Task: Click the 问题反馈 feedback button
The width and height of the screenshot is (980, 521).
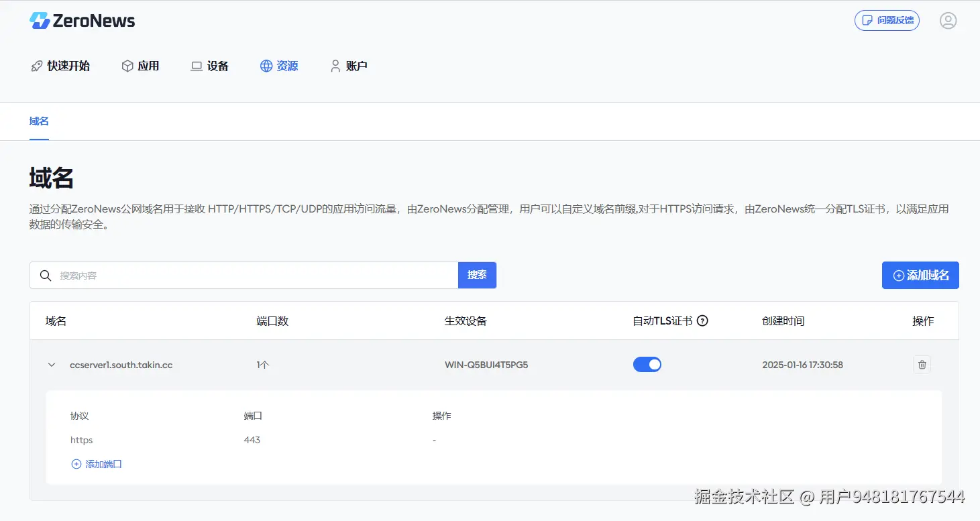Action: (x=887, y=21)
